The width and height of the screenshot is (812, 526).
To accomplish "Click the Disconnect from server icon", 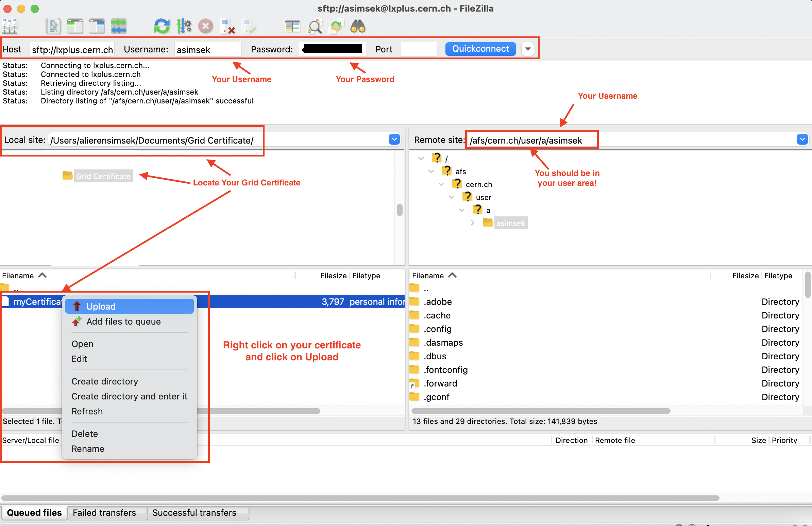I will (x=227, y=26).
